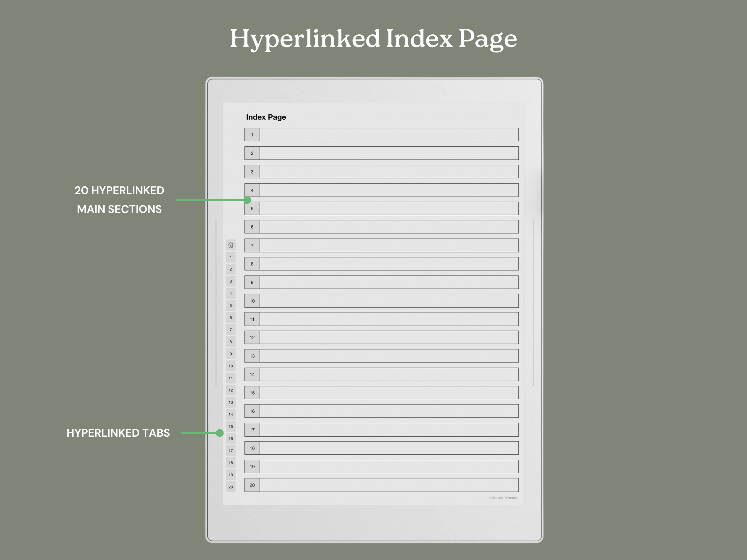The height and width of the screenshot is (560, 747).
Task: Click the Zen Grid Templates copyright text
Action: point(503,498)
